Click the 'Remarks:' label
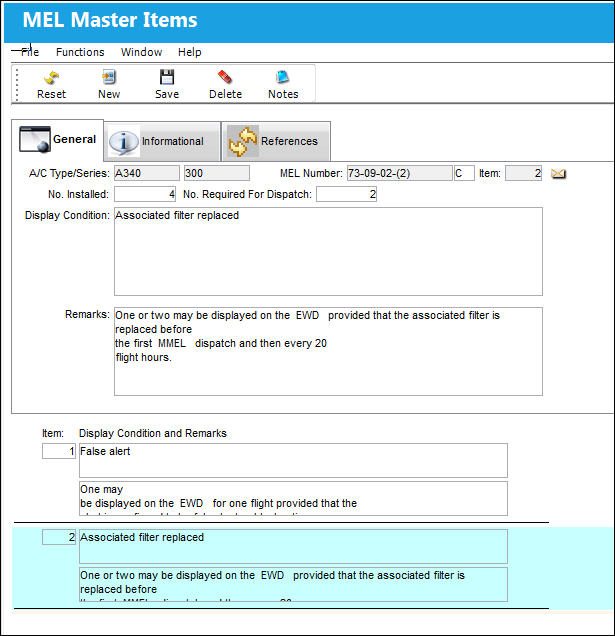Screen dimensions: 615x636 click(x=87, y=314)
